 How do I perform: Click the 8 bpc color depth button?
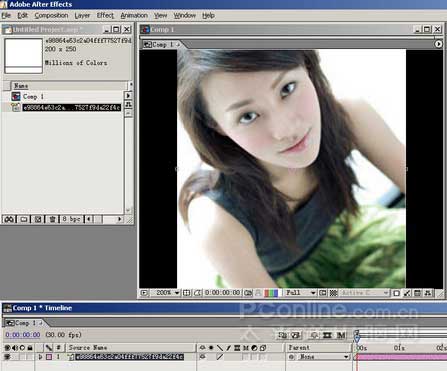point(71,219)
